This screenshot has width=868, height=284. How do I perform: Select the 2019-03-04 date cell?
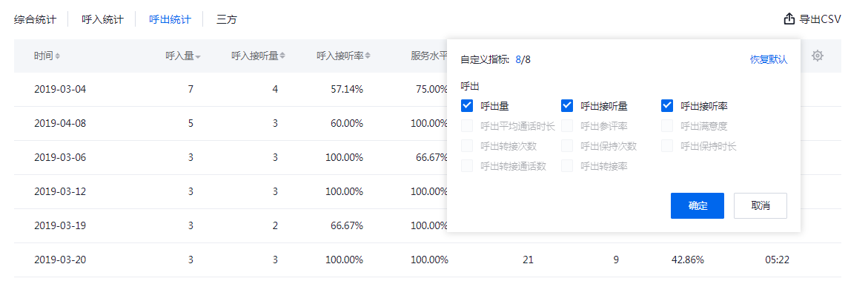point(60,89)
